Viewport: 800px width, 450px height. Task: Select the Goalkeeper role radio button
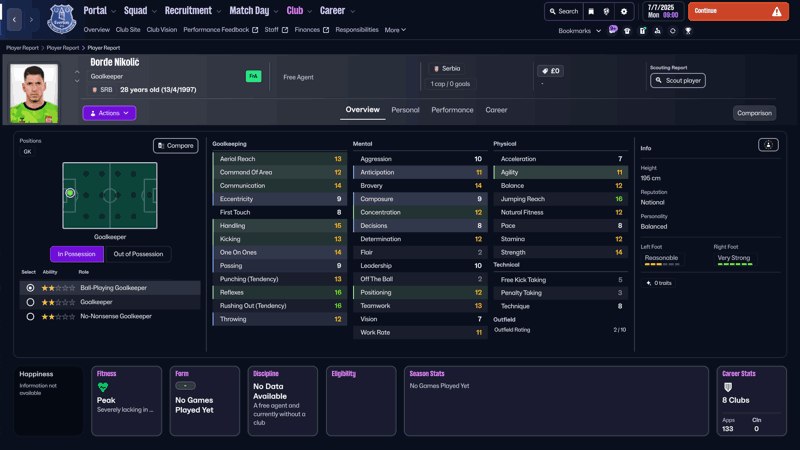click(x=30, y=302)
